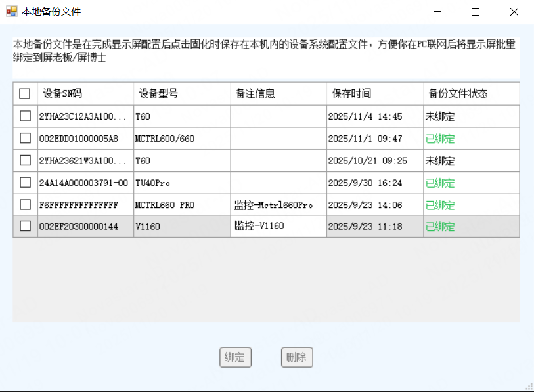The image size is (534, 392).
Task: Check the first T60 row checkbox
Action: [25, 116]
